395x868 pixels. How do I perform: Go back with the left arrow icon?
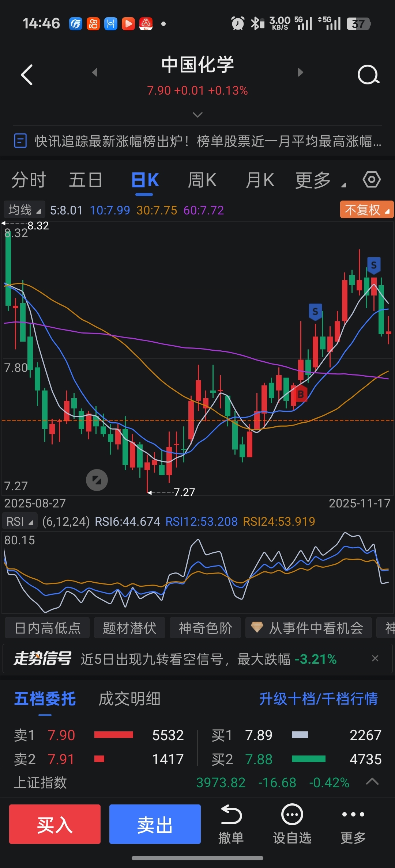[x=27, y=75]
